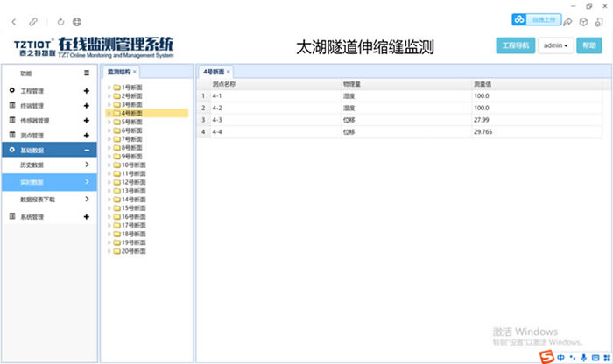
Task: Expand the 1号断面 tree node arrow
Action: tap(109, 87)
